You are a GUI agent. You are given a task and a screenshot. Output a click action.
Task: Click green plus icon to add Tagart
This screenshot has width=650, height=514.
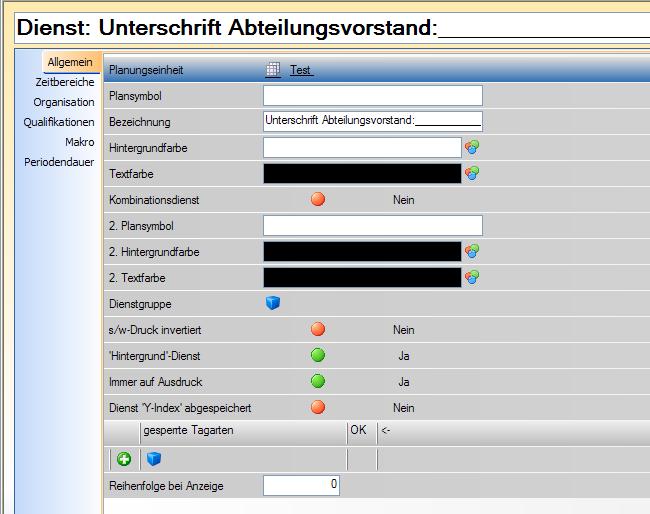[x=124, y=459]
